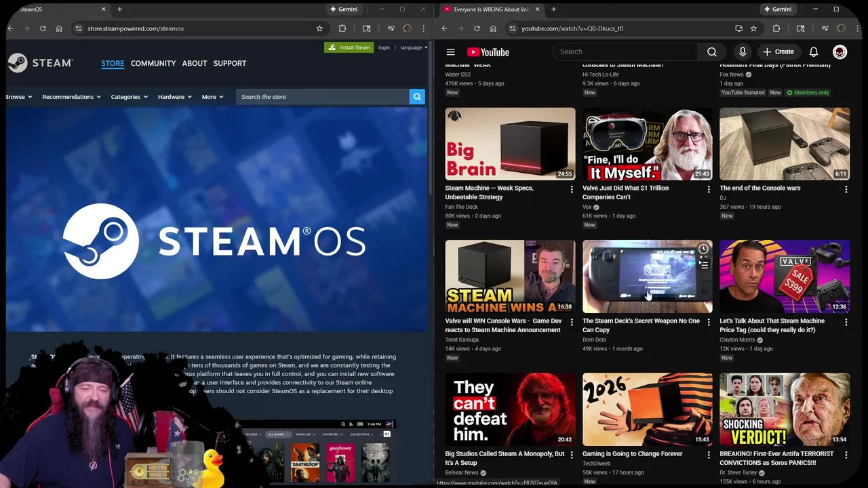868x488 pixels.
Task: Click the Search the store input field
Action: pyautogui.click(x=323, y=97)
